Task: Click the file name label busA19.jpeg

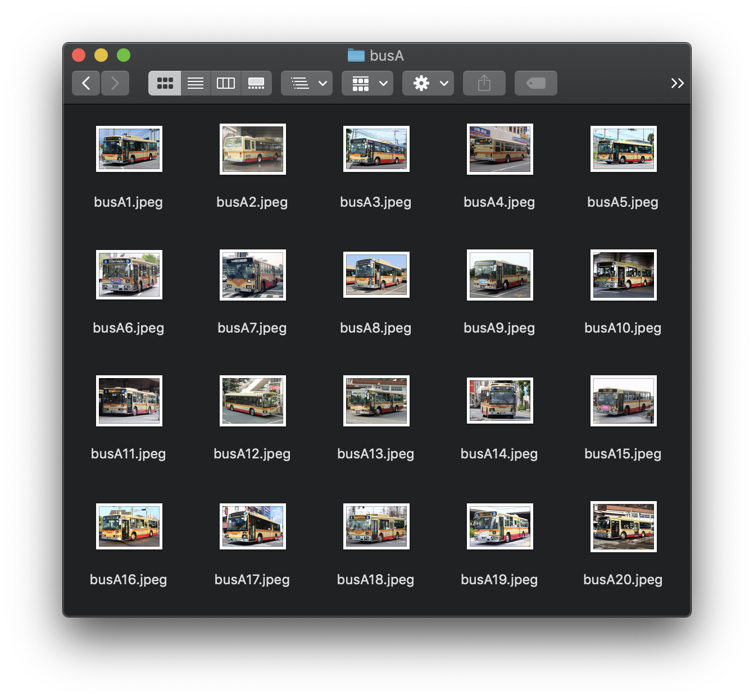Action: pos(499,580)
